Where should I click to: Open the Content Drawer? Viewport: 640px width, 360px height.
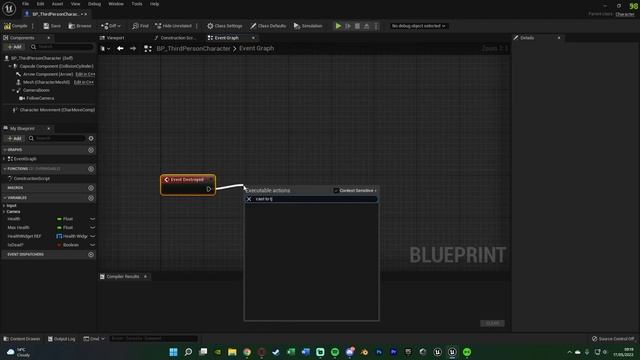click(x=22, y=339)
